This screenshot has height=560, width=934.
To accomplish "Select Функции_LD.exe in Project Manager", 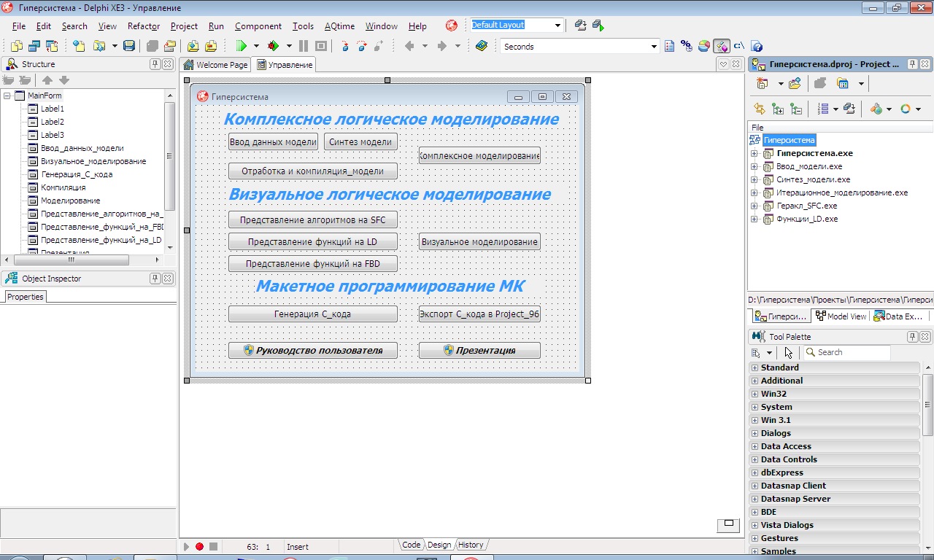I will coord(807,219).
